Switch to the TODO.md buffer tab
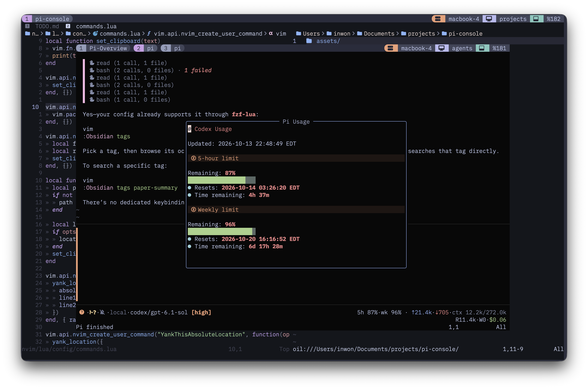588x389 pixels. coord(47,26)
